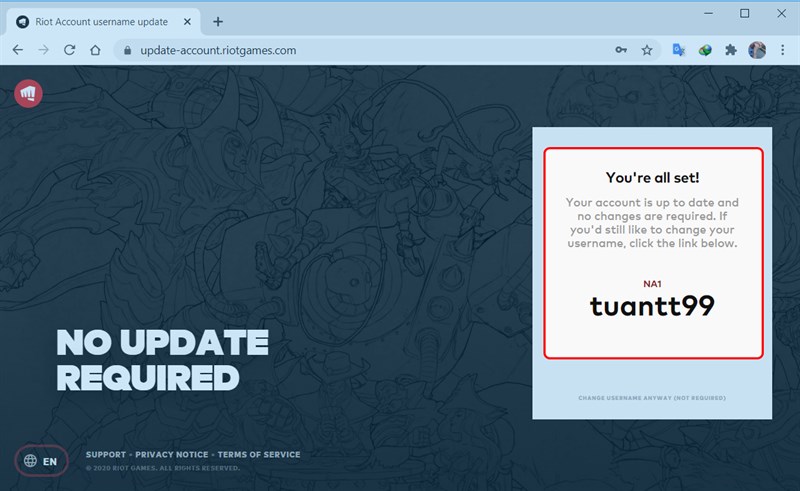Close the Riot Account username update tab
Image resolution: width=800 pixels, height=491 pixels.
point(187,22)
